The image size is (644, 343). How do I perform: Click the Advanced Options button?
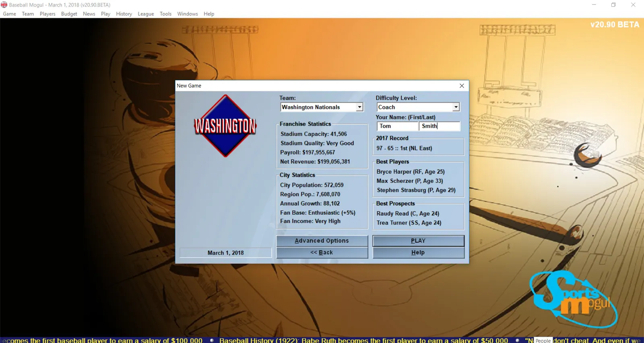(x=322, y=241)
